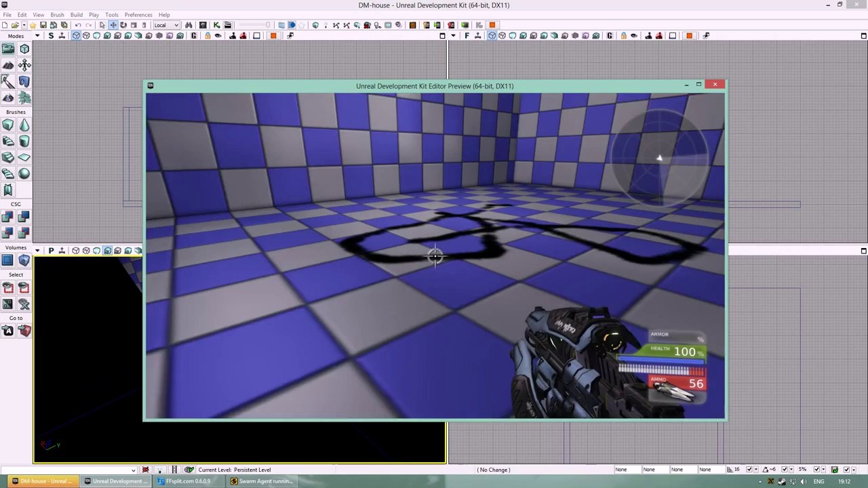Toggle the drag grid snapping checkbox

click(x=749, y=470)
